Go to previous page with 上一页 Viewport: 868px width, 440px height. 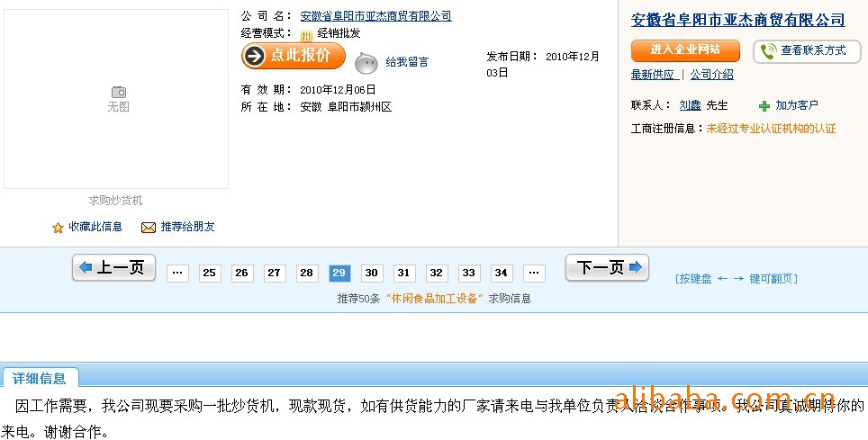click(x=114, y=268)
